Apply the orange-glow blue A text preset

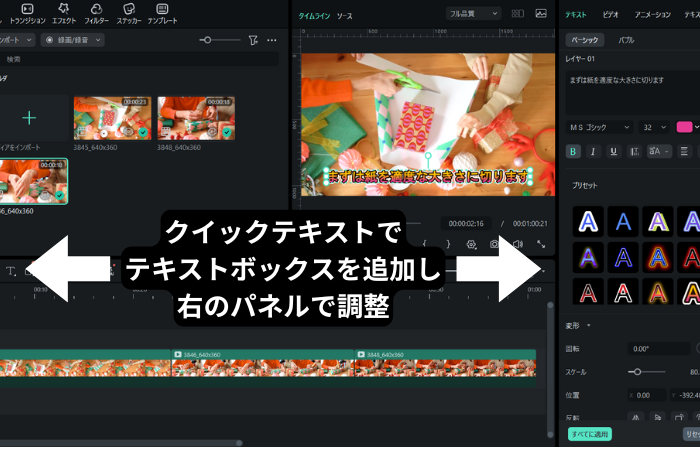[658, 258]
